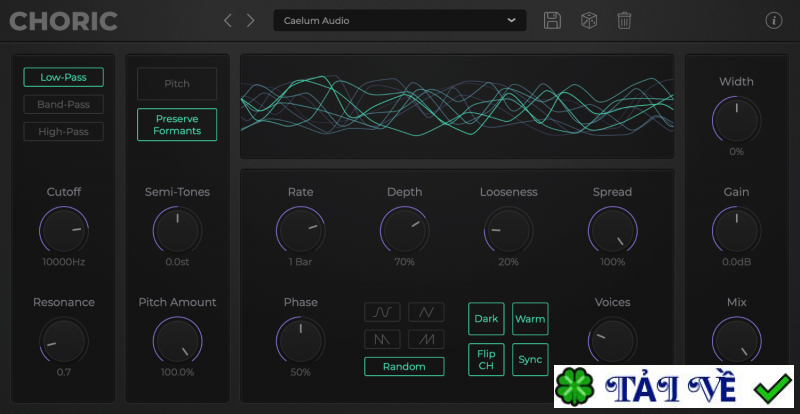Click the Semi-Tones knob
This screenshot has height=414, width=800.
[x=178, y=230]
